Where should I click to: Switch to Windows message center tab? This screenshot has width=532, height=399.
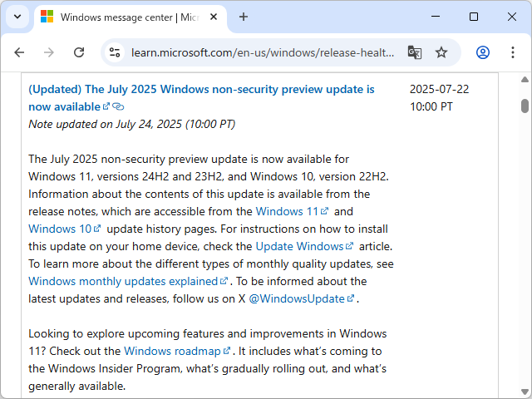coord(125,17)
